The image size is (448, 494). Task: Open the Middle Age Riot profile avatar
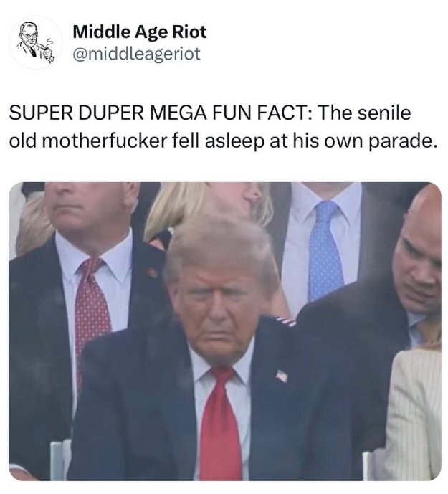pos(36,42)
